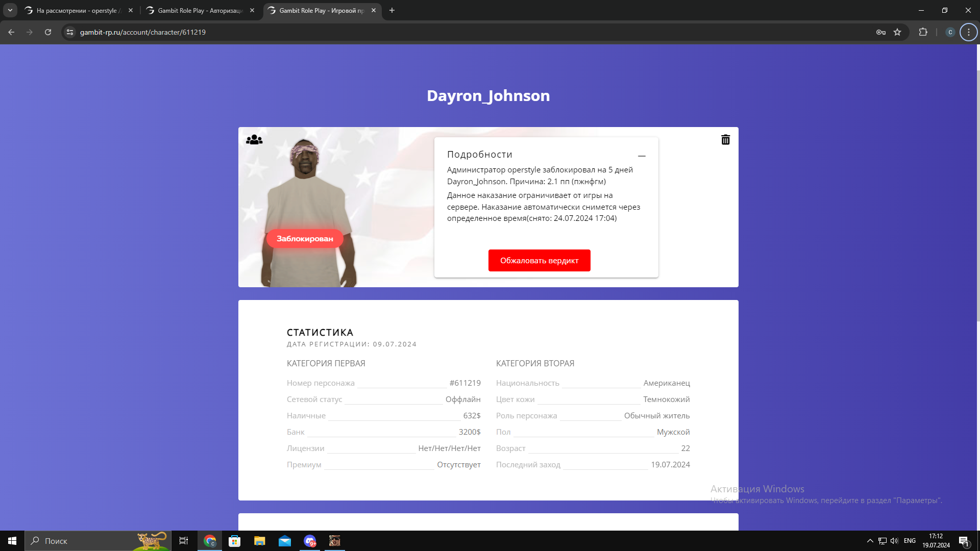
Task: Reload the current page
Action: click(48, 32)
